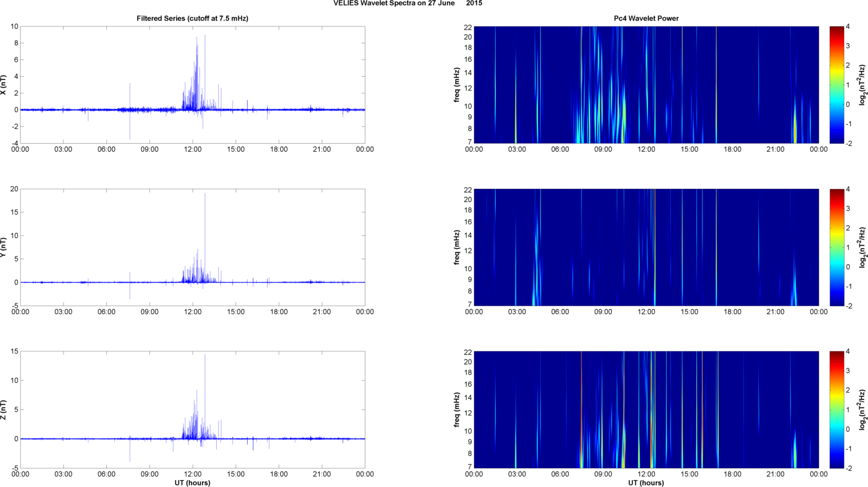The height and width of the screenshot is (487, 868).
Task: Click the '12:00' tick label under the X time series
Action: (x=193, y=149)
